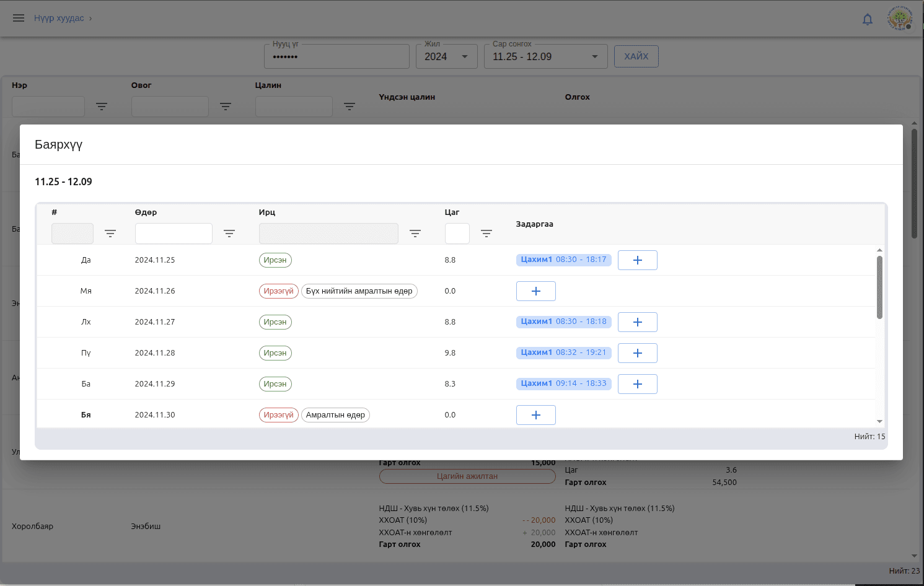
Task: Focus the Өдөр filter text field
Action: pos(174,234)
